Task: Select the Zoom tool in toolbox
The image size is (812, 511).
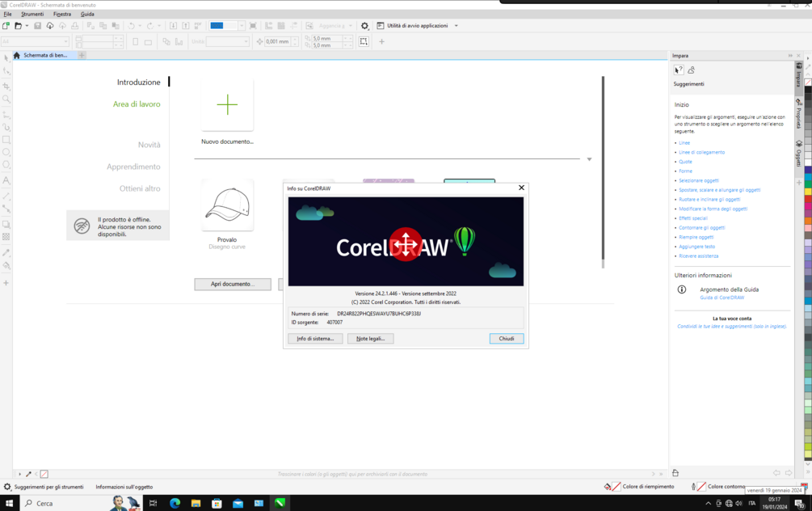Action: 6,99
